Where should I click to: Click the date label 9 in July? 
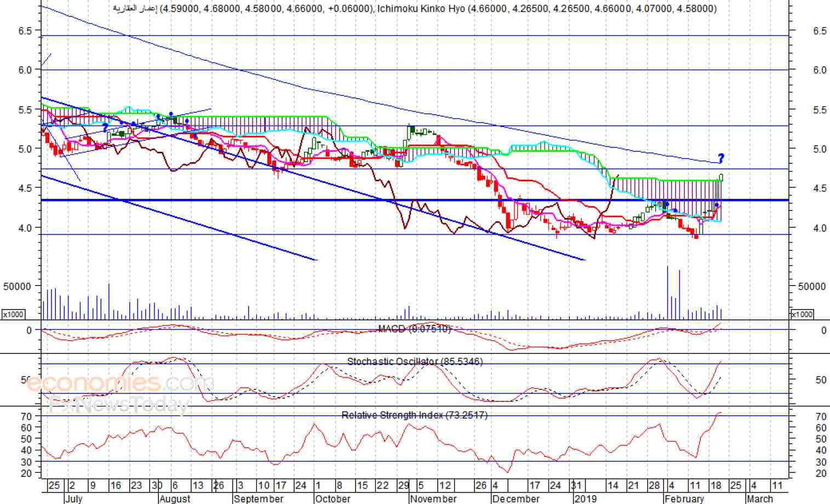pyautogui.click(x=92, y=485)
